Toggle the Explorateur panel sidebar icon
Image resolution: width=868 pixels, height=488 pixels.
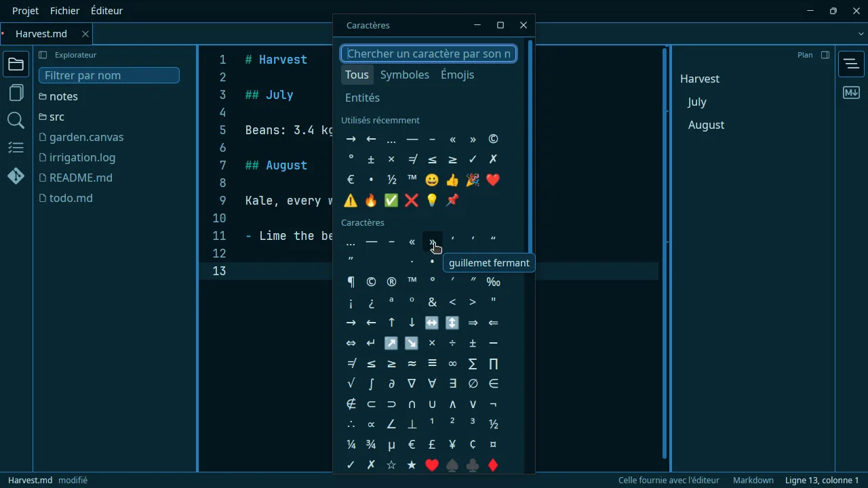pyautogui.click(x=43, y=55)
